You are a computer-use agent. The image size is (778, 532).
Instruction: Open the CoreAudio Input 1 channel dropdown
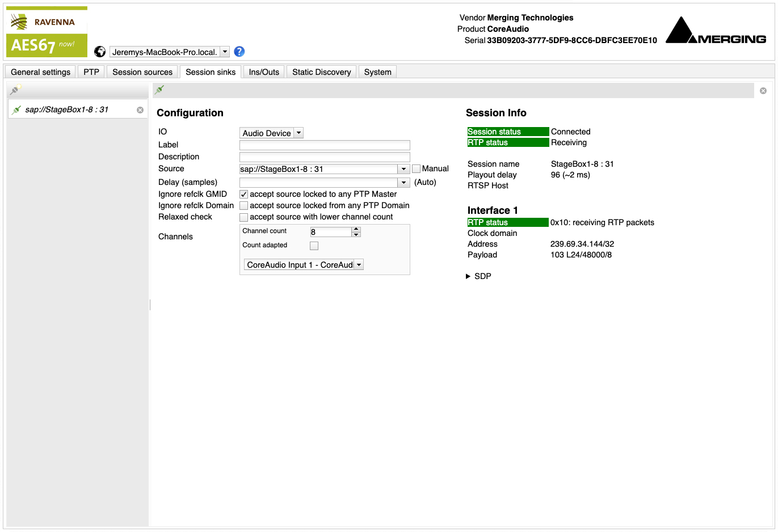point(359,265)
